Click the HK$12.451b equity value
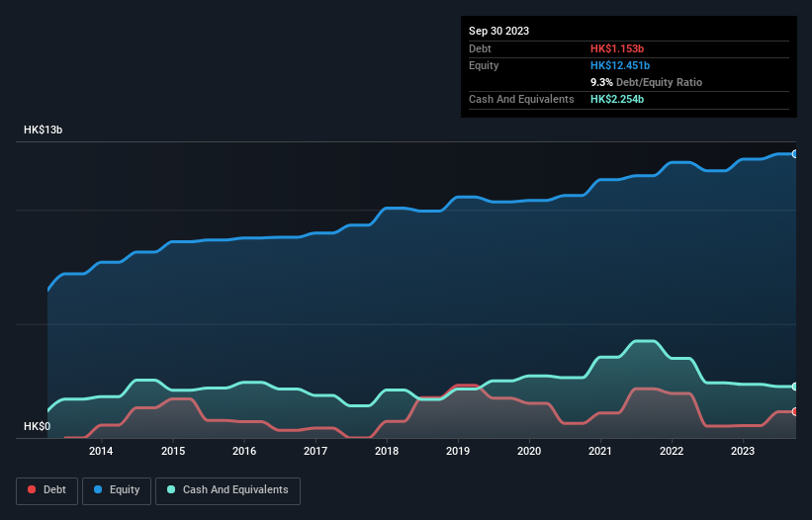 tap(620, 65)
